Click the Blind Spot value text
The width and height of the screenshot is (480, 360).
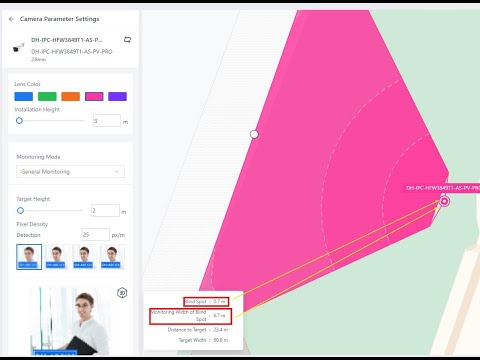pos(219,301)
